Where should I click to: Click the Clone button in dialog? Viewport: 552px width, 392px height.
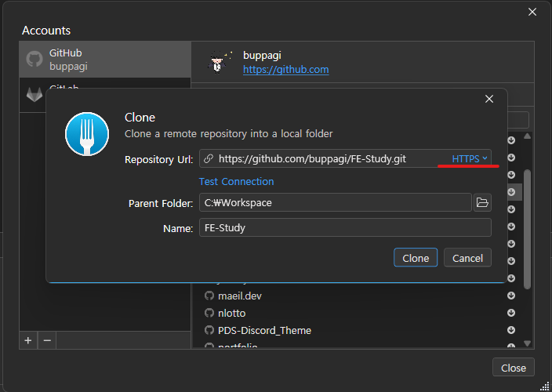point(416,258)
